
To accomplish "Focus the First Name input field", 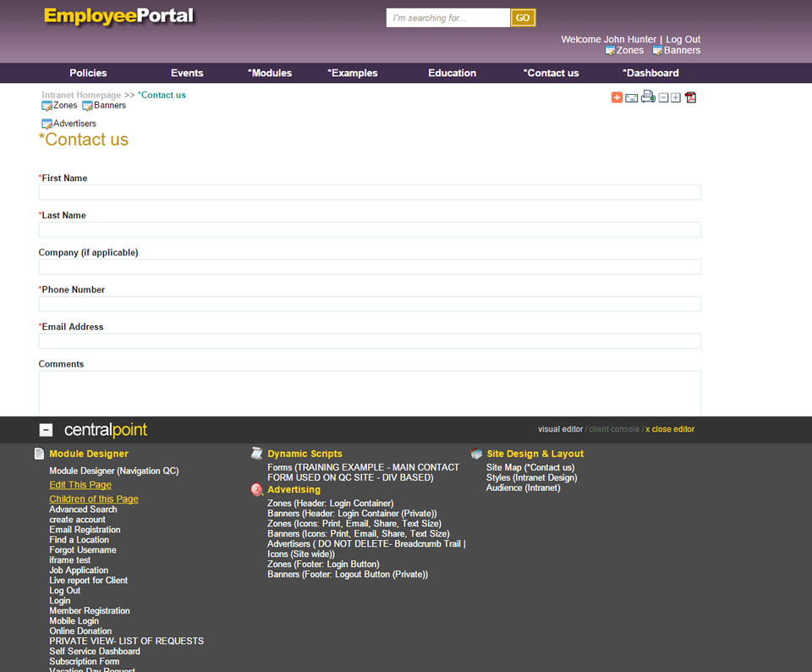I will point(370,192).
